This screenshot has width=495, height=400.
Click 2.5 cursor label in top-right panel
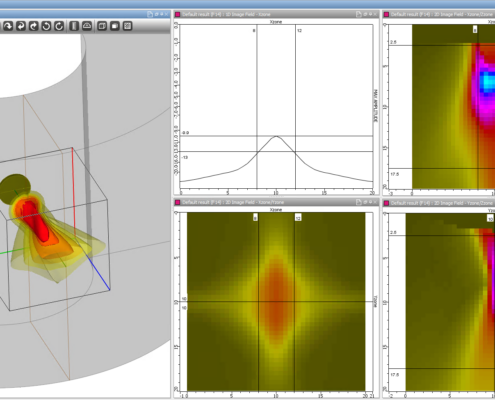(393, 42)
